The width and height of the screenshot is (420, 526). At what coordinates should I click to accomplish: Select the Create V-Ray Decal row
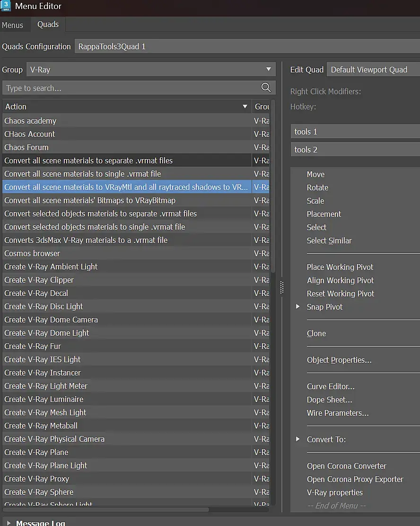[x=136, y=293]
